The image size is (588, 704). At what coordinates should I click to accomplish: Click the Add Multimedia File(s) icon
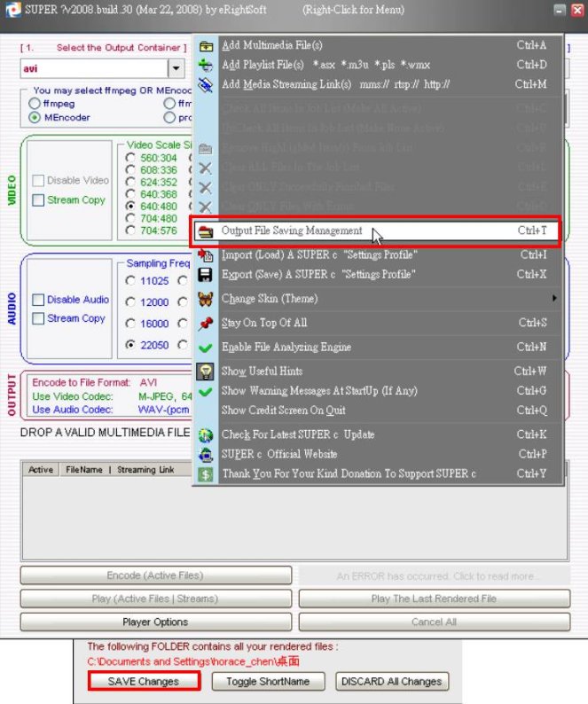click(x=206, y=45)
